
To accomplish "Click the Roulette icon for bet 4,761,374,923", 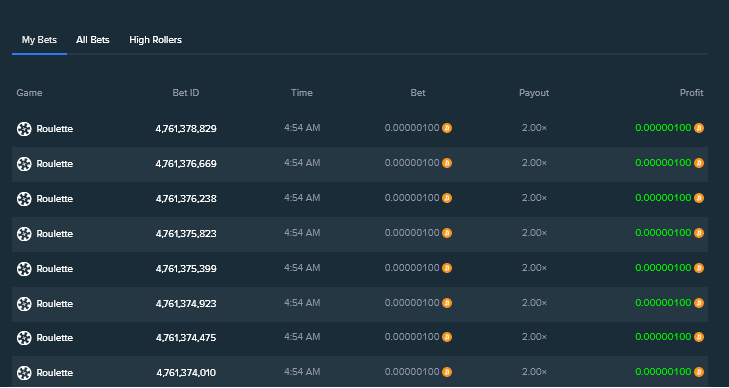I will pyautogui.click(x=24, y=303).
